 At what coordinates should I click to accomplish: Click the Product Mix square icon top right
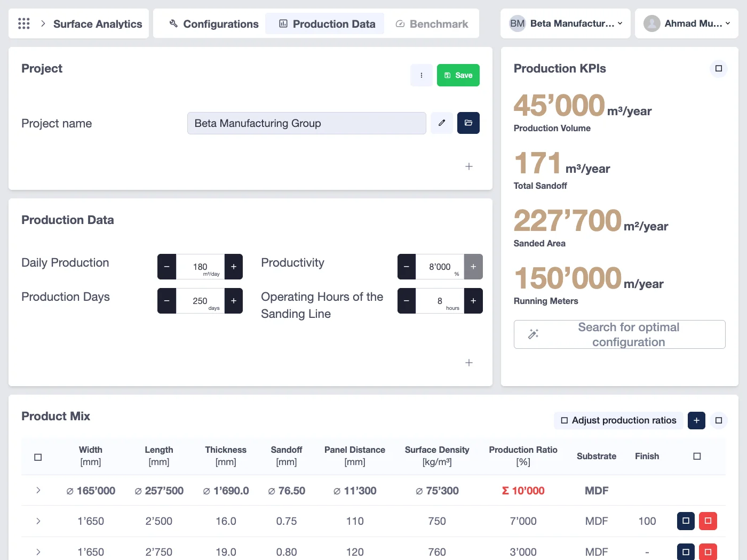point(719,420)
